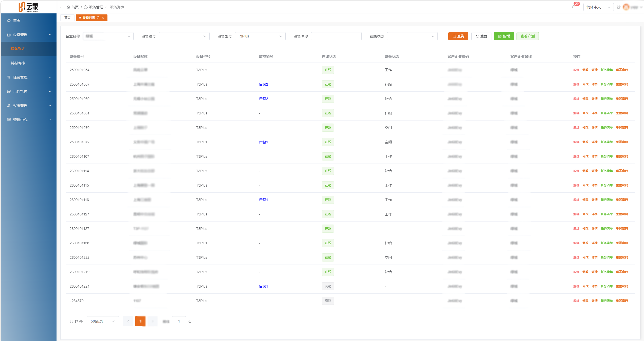Select page 1 in pagination
The width and height of the screenshot is (644, 341).
[140, 321]
